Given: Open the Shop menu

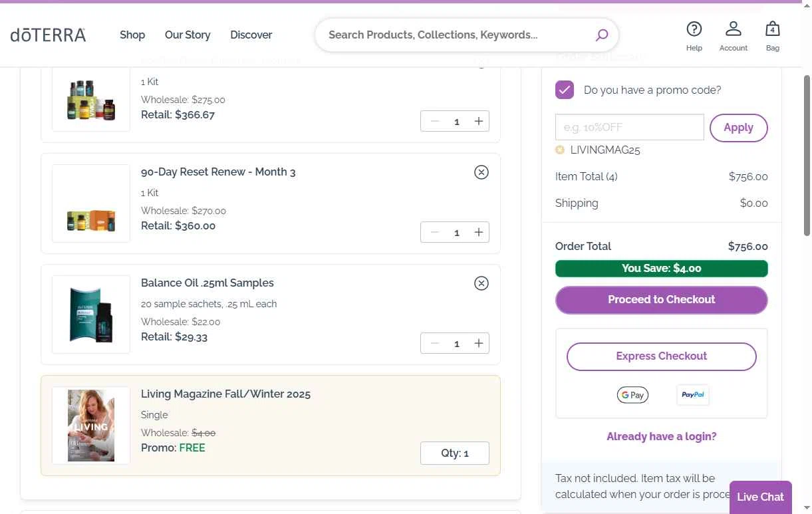Looking at the screenshot, I should (132, 35).
